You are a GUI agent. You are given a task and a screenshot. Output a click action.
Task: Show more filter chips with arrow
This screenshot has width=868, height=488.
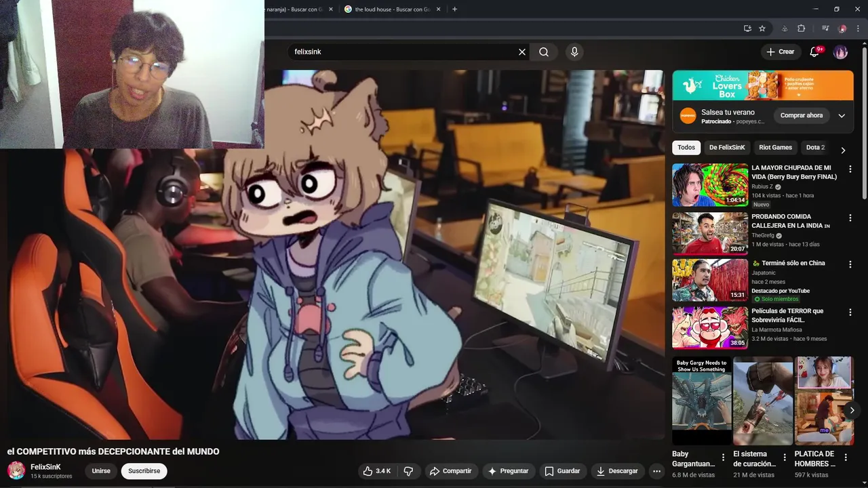click(843, 150)
